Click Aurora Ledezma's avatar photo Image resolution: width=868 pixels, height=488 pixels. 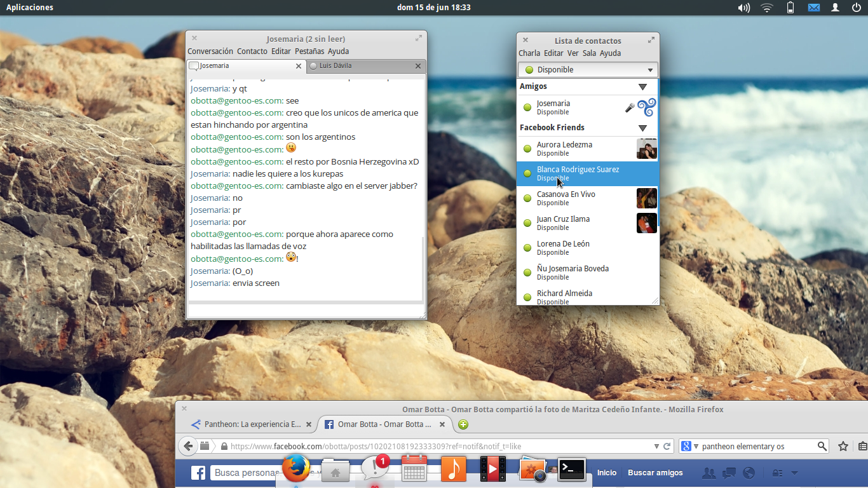[647, 149]
